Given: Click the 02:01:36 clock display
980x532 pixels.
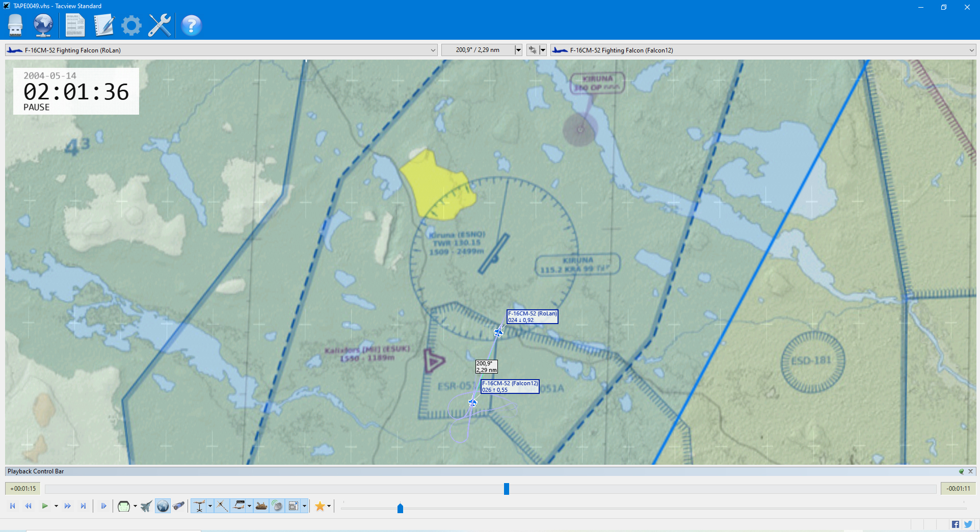Looking at the screenshot, I should 76,92.
